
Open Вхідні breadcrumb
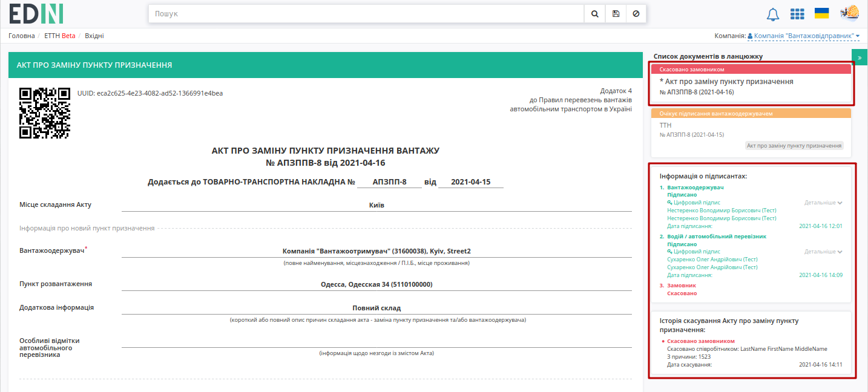pyautogui.click(x=94, y=36)
